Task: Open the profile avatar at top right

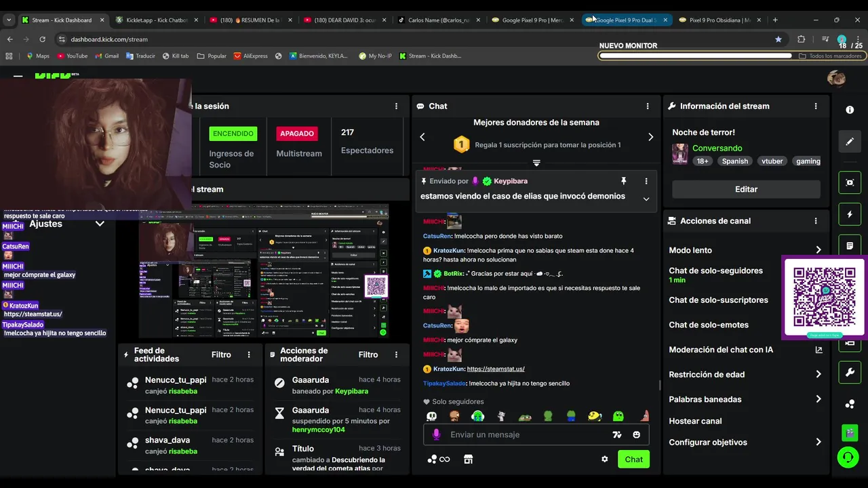Action: 836,78
